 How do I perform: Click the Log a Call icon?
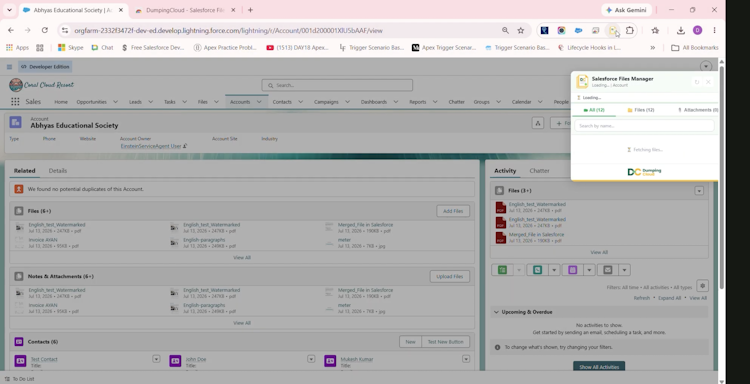[538, 270]
